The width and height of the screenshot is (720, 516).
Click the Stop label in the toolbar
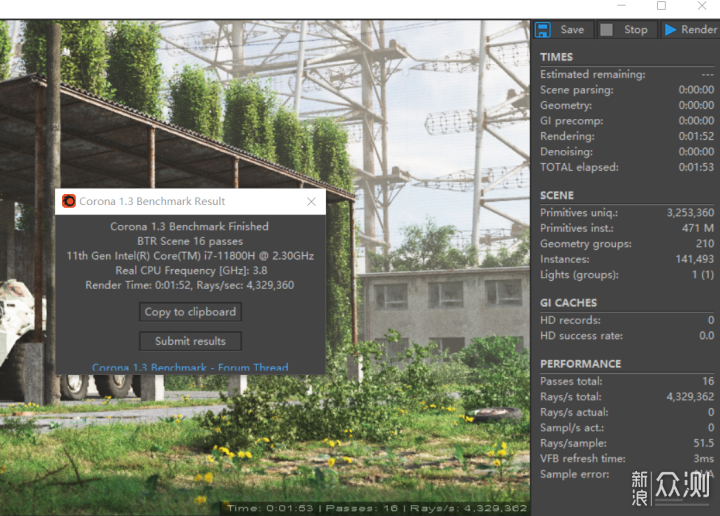pos(636,30)
